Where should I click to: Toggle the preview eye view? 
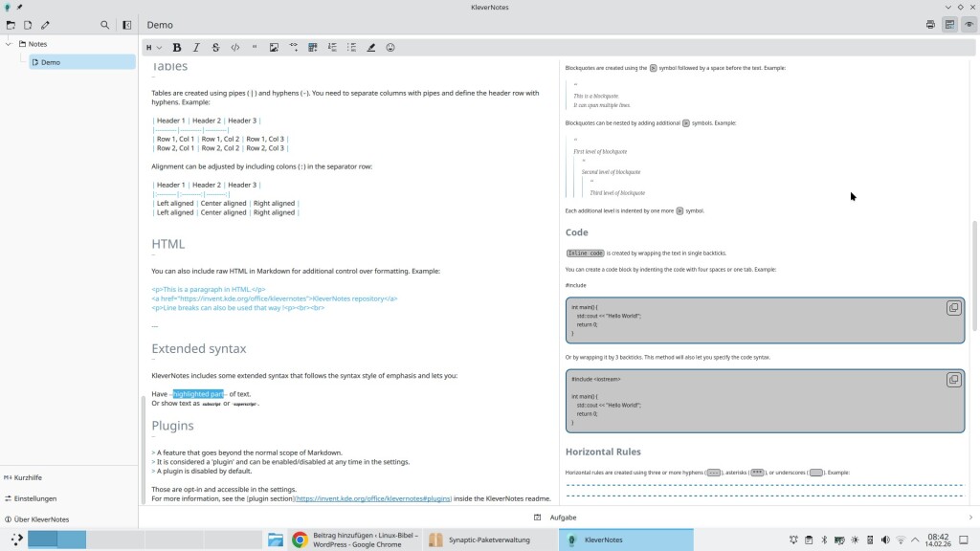click(969, 25)
